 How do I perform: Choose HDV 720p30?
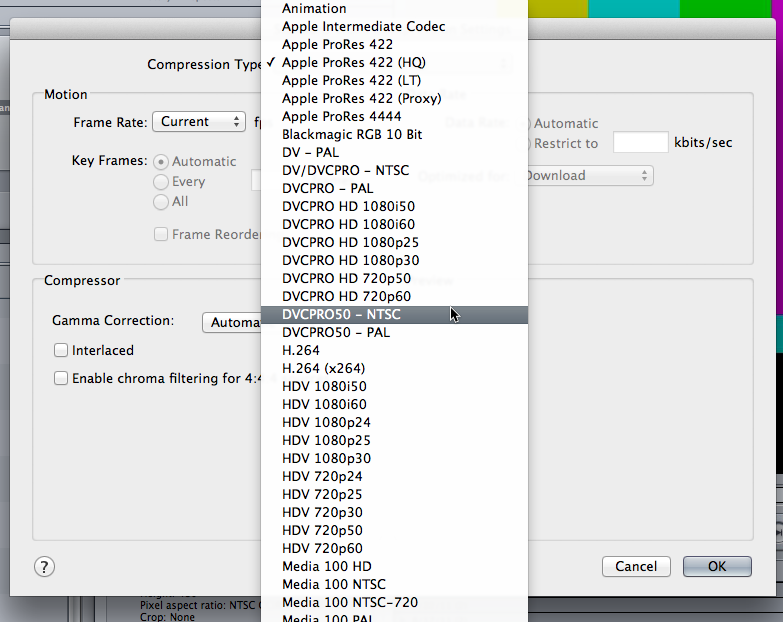394,512
